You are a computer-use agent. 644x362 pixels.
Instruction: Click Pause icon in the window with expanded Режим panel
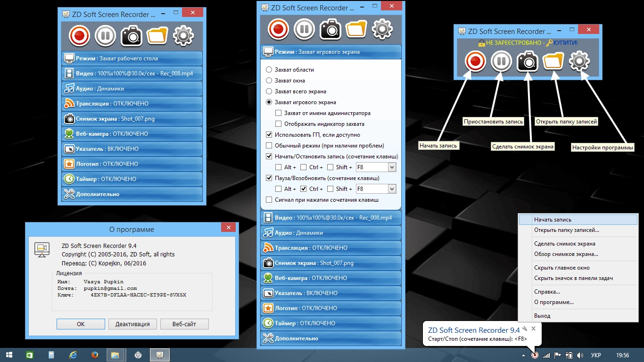(x=305, y=29)
